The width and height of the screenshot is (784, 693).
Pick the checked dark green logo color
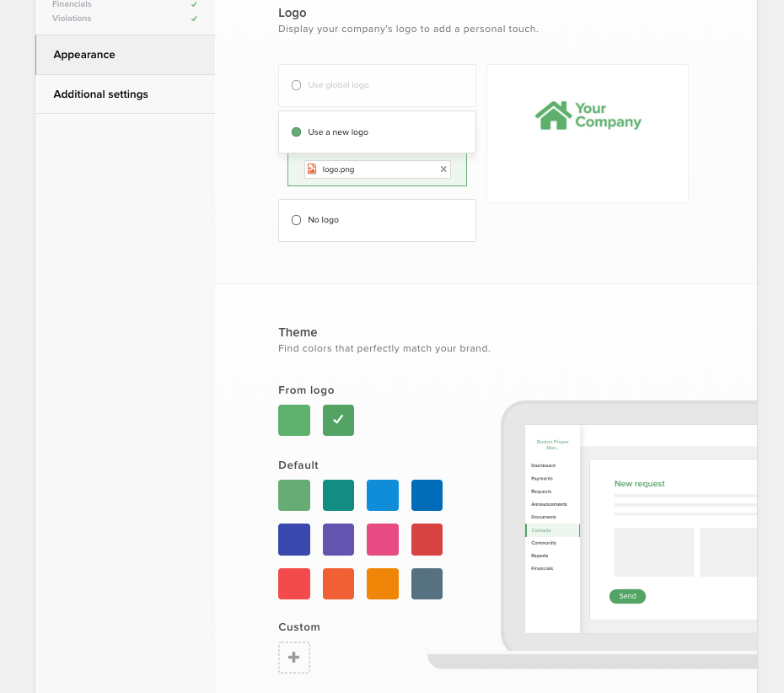(x=338, y=420)
